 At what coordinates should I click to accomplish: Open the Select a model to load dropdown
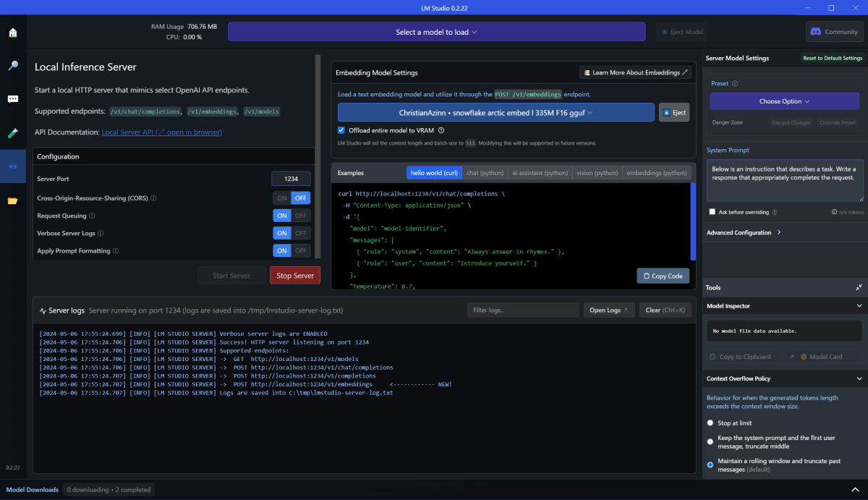436,32
